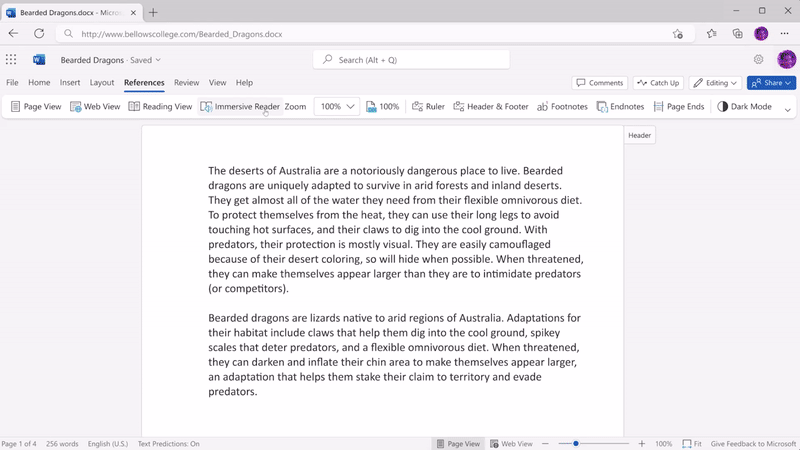Click the Page 1 of 4 indicator
Screen dimensions: 800x450
pos(19,444)
